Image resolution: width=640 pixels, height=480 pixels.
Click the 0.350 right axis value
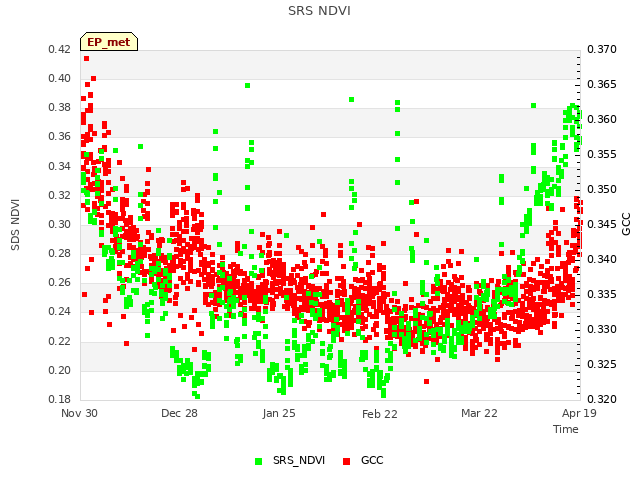(x=602, y=189)
